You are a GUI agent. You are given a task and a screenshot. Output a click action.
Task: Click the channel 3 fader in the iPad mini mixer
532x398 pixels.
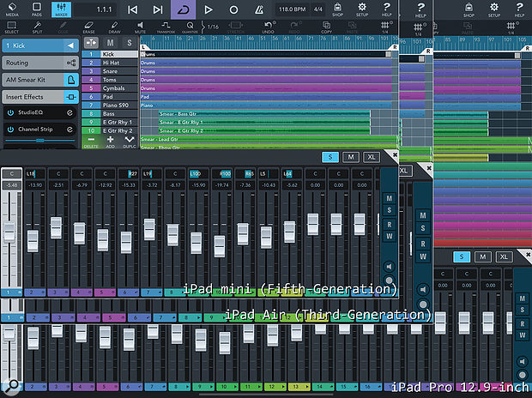[x=56, y=227]
